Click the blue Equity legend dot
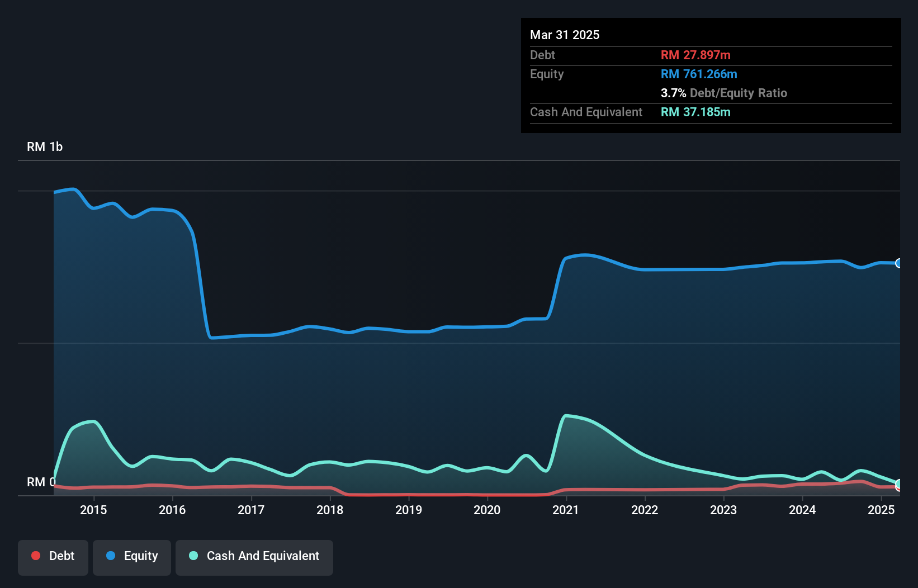Viewport: 918px width, 588px height. (x=111, y=556)
